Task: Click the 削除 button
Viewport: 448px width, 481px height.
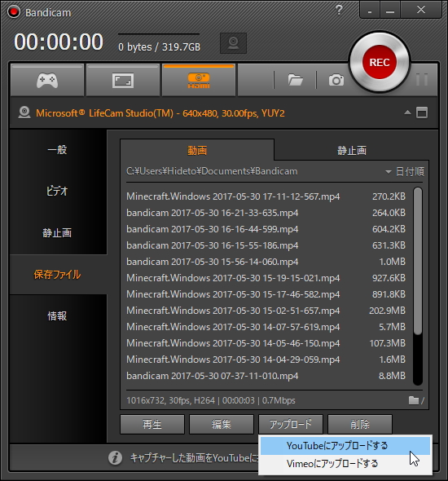Action: click(360, 424)
